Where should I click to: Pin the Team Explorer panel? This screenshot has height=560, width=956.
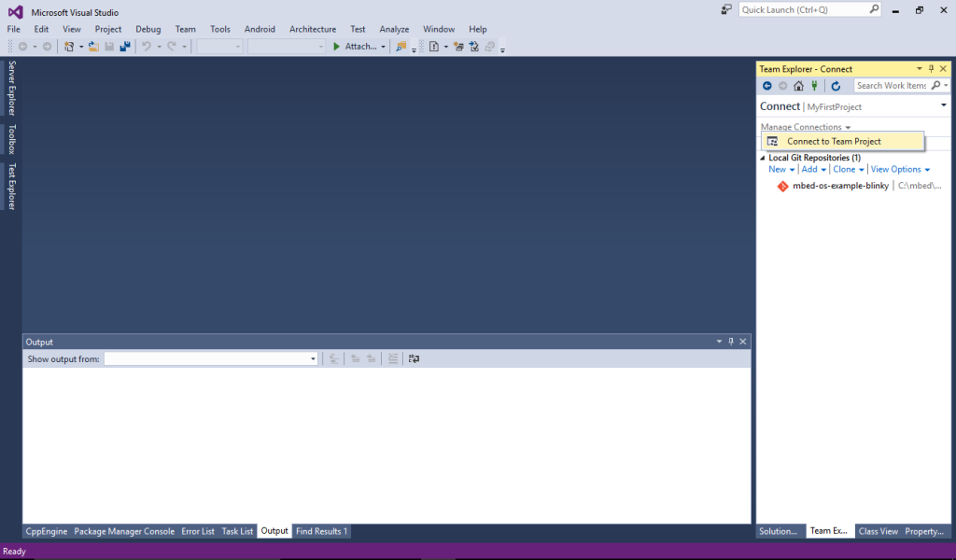tap(930, 68)
